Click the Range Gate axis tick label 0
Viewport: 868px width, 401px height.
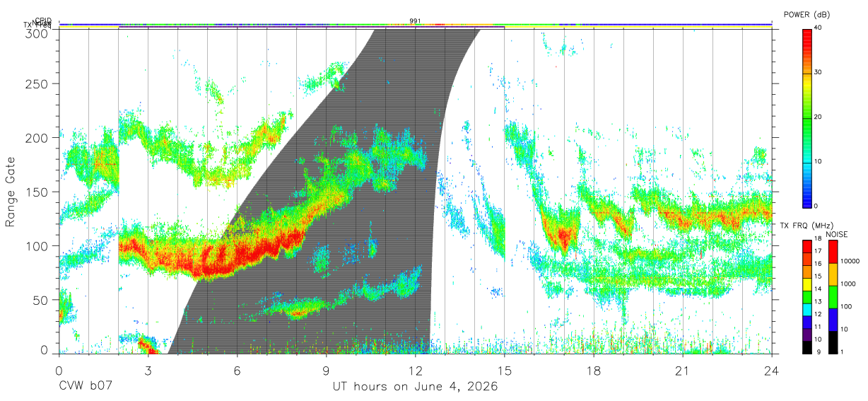(43, 349)
